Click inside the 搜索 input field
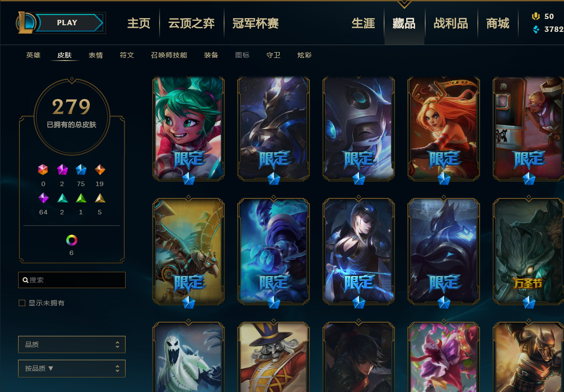 click(x=72, y=280)
